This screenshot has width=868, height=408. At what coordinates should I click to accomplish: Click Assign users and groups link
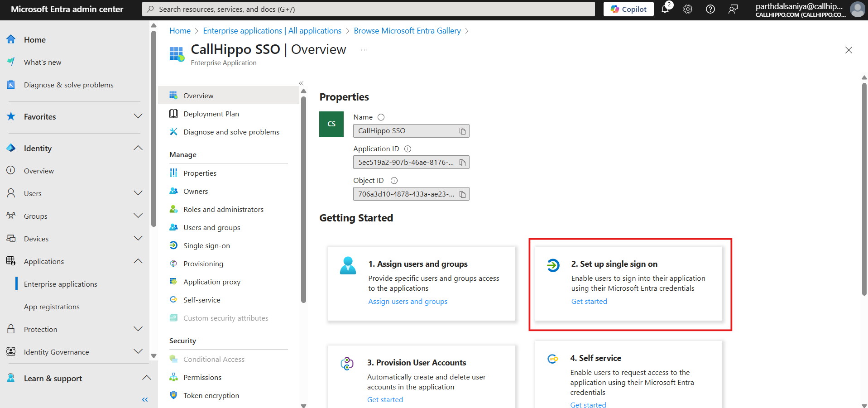[x=408, y=302]
